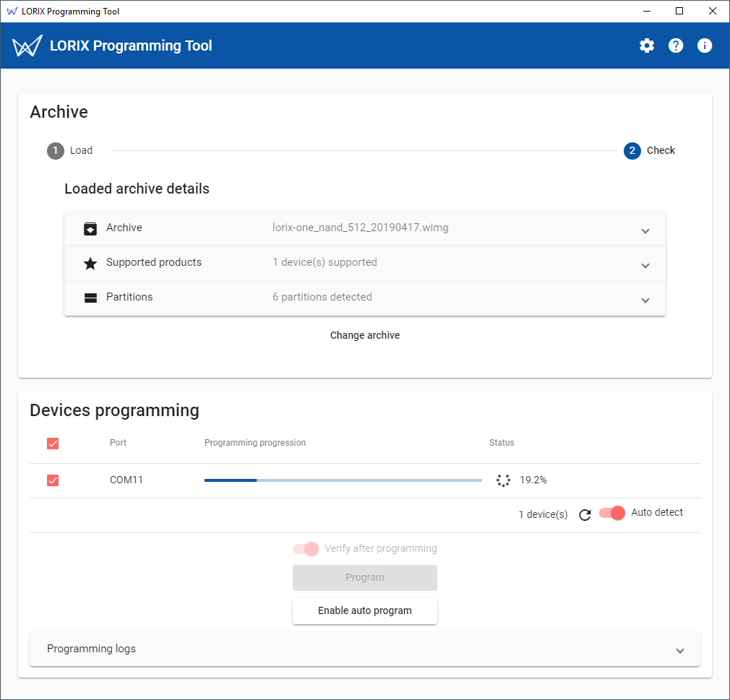Go to step 1 Load
The image size is (730, 700).
coord(70,151)
